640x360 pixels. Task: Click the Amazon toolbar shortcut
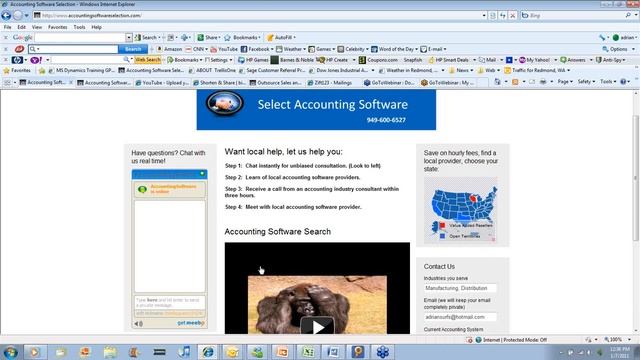[169, 49]
